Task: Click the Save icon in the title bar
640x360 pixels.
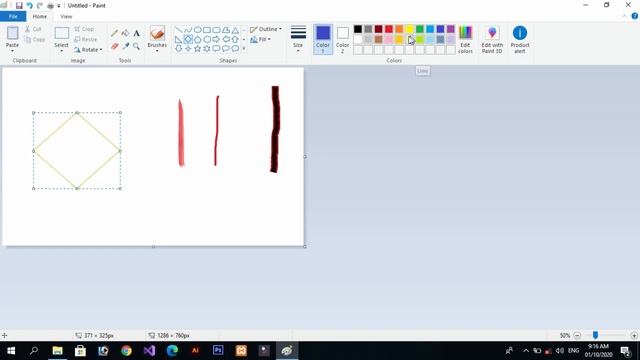Action: [x=19, y=6]
